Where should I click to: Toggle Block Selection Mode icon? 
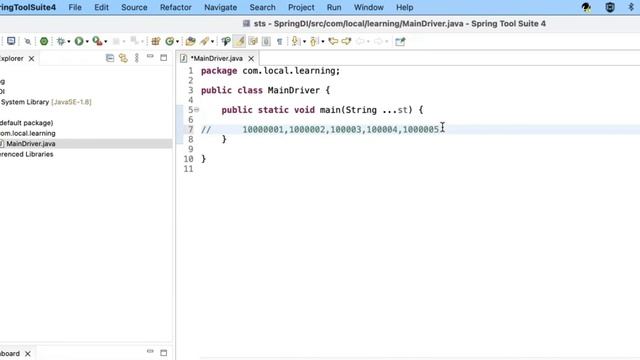[266, 41]
